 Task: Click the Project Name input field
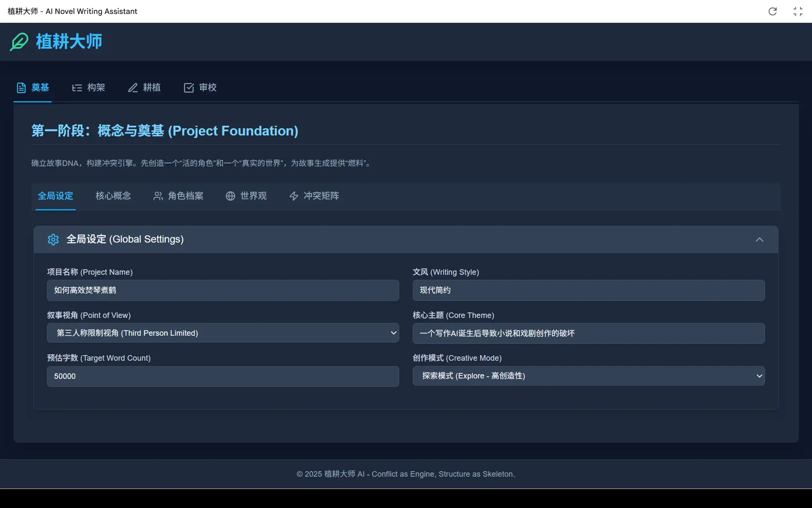pyautogui.click(x=223, y=290)
